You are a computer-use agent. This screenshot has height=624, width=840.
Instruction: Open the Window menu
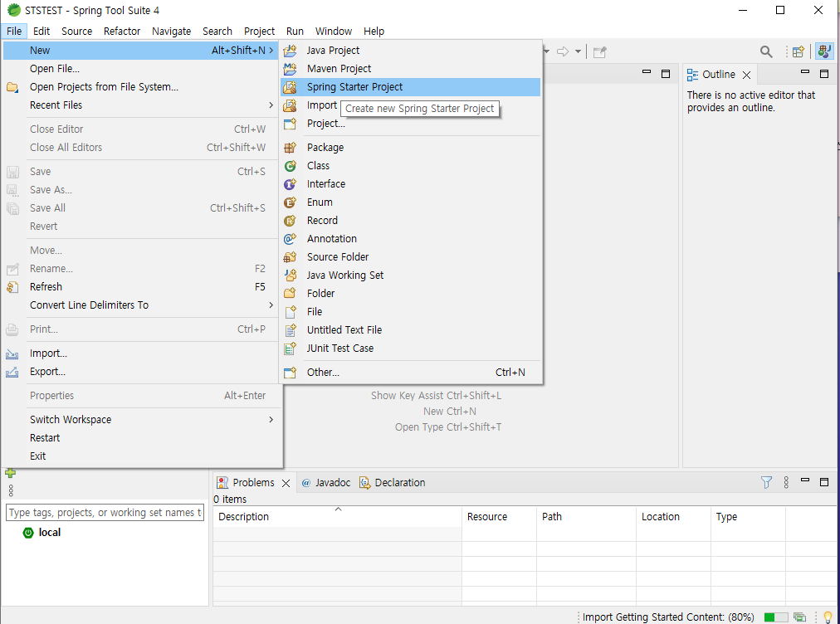click(333, 31)
